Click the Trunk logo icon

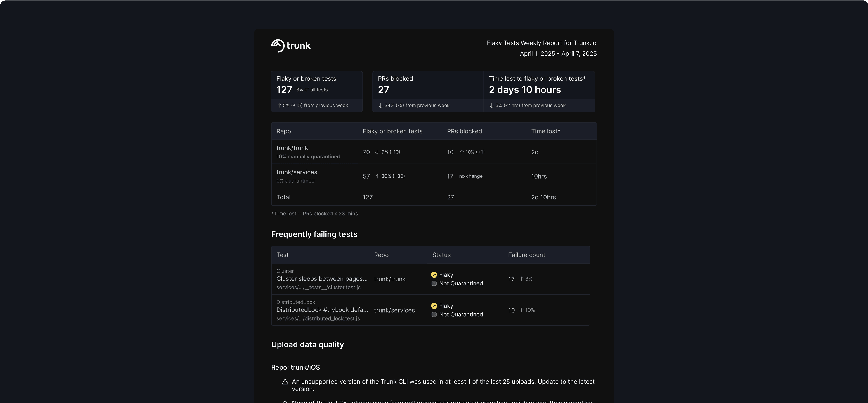(x=278, y=46)
